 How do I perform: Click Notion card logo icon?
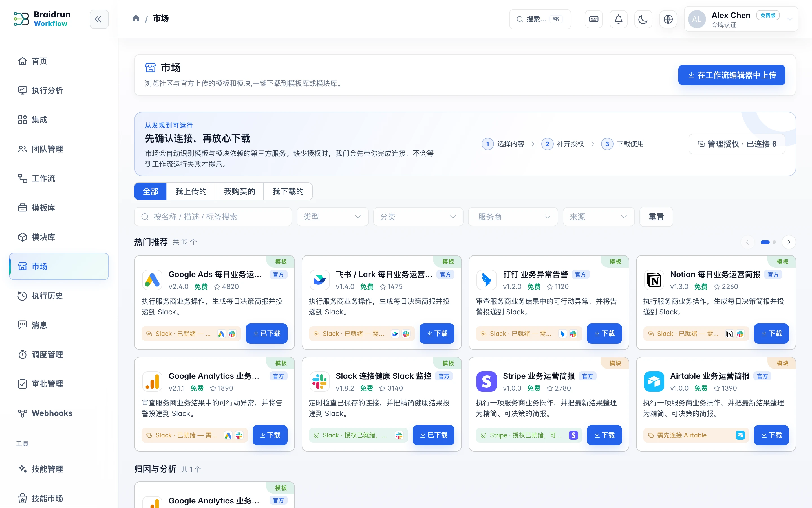pyautogui.click(x=654, y=280)
